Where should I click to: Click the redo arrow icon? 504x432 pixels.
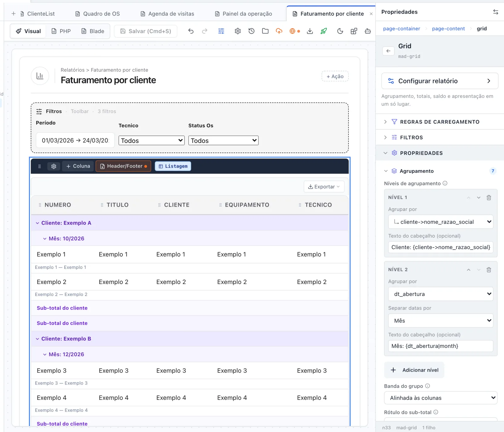click(x=205, y=31)
